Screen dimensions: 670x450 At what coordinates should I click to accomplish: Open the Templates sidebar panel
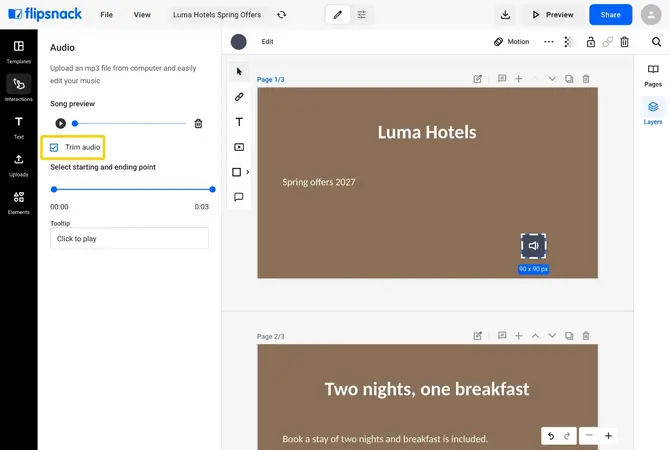(x=18, y=52)
